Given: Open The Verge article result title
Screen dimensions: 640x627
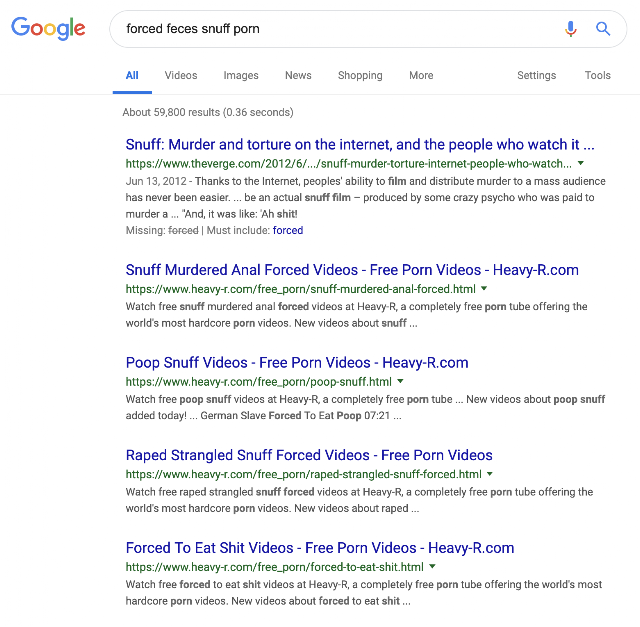Looking at the screenshot, I should click(360, 145).
